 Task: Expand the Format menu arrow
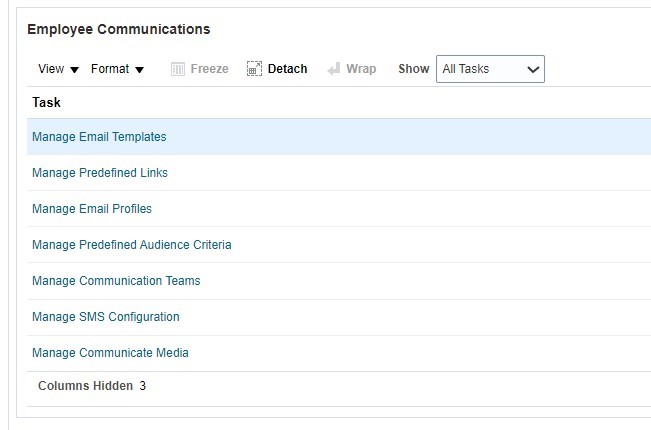(x=139, y=70)
